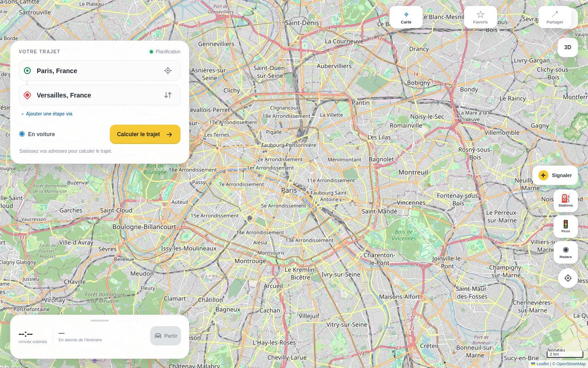Click the Vitry-sur-Seine map label
This screenshot has width=588, height=368.
347,324
